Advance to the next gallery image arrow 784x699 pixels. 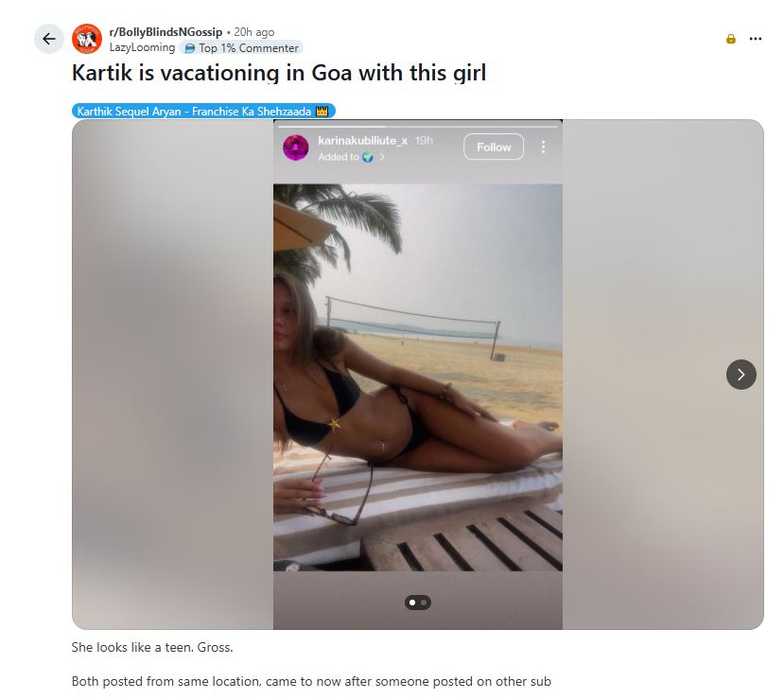click(x=741, y=375)
